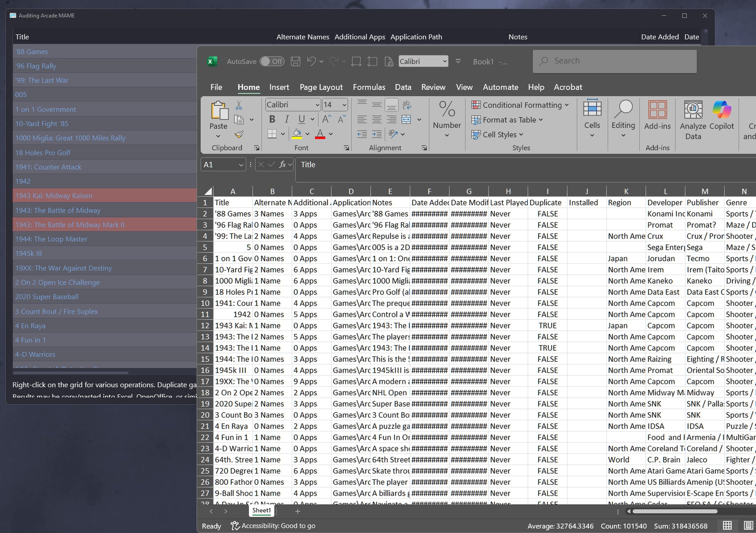Click into the formula bar showing Title
Image resolution: width=756 pixels, height=533 pixels.
(x=526, y=170)
